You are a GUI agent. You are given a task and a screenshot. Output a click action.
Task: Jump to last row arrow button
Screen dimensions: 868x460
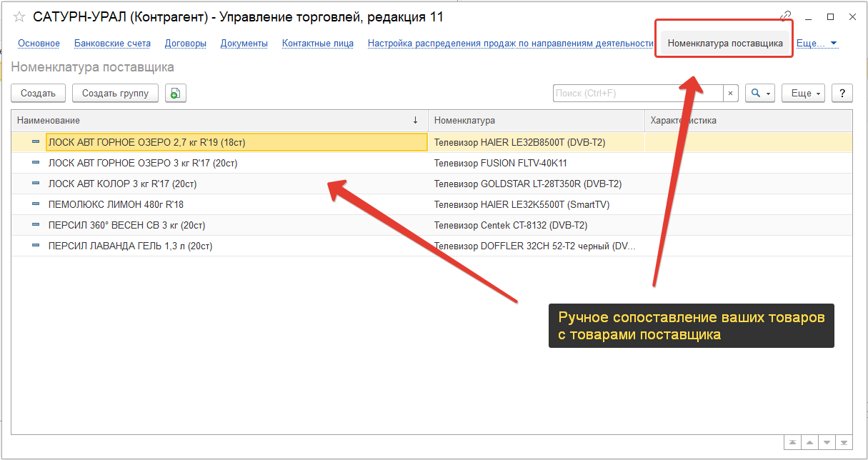(844, 441)
